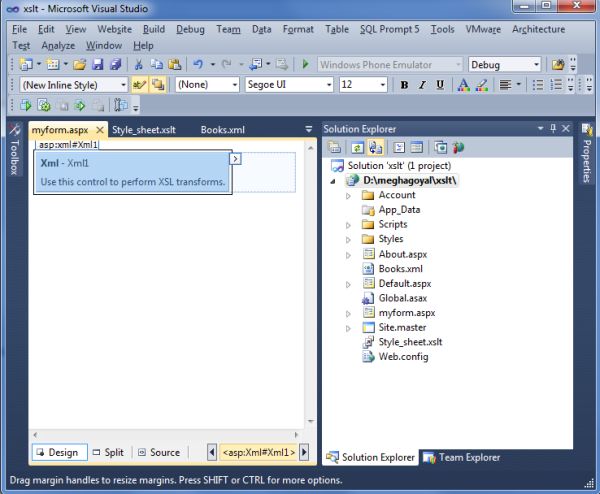Apply a numbered list
The image size is (600, 494).
pyautogui.click(x=556, y=85)
